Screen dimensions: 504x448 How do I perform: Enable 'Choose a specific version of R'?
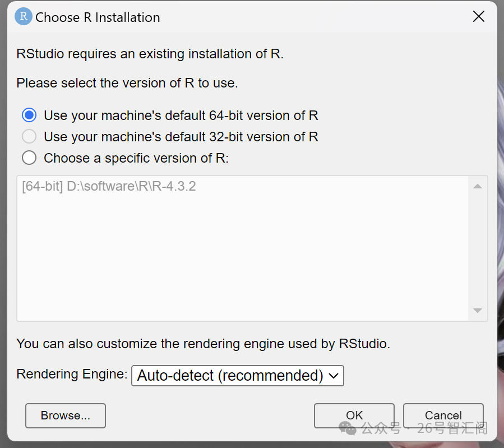tap(29, 158)
